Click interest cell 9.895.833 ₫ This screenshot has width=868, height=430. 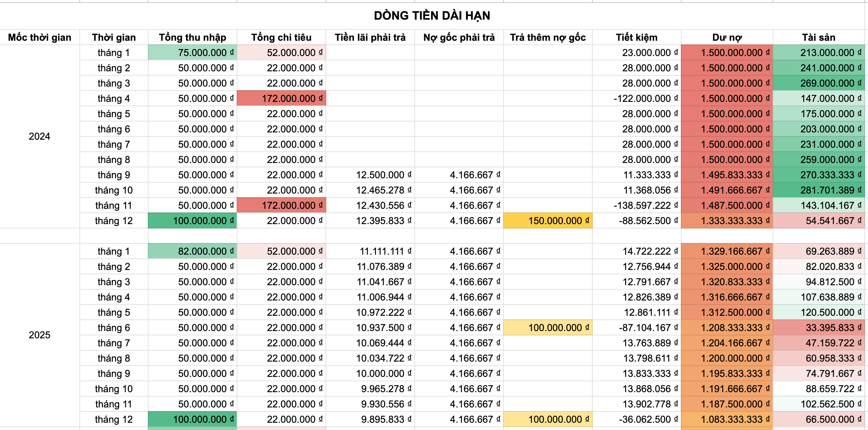(x=370, y=419)
